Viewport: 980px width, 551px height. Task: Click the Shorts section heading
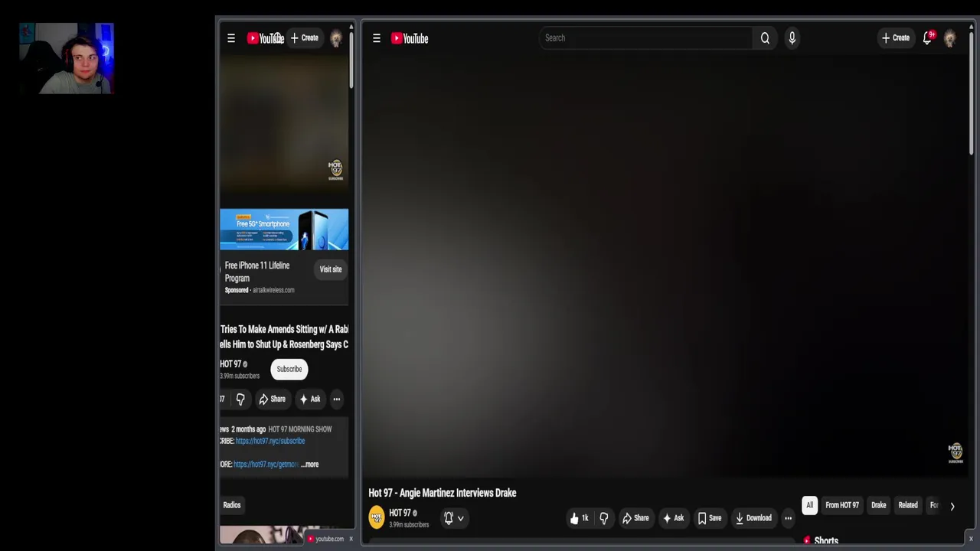(826, 541)
